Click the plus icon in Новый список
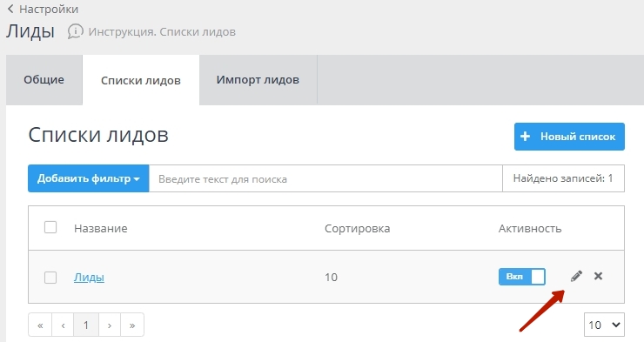This screenshot has height=342, width=644. click(526, 137)
